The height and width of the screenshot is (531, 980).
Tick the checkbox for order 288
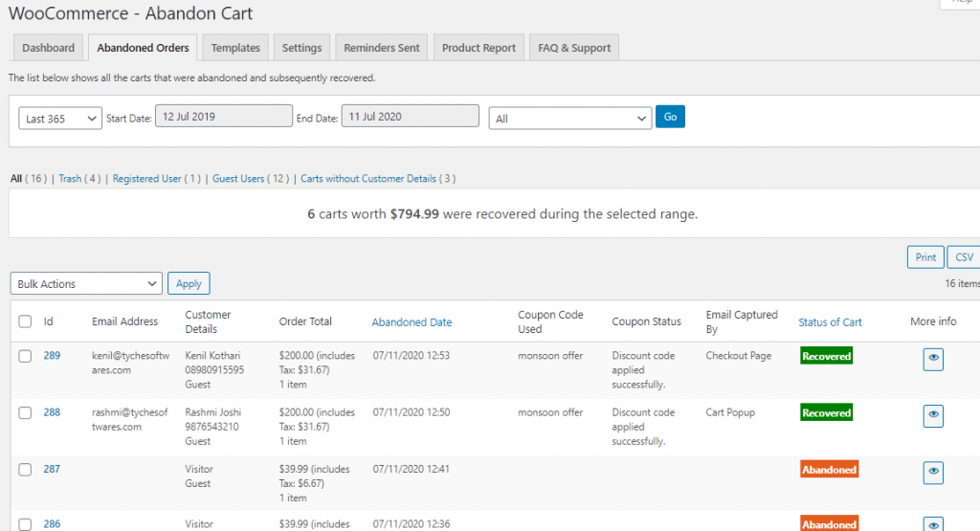25,413
